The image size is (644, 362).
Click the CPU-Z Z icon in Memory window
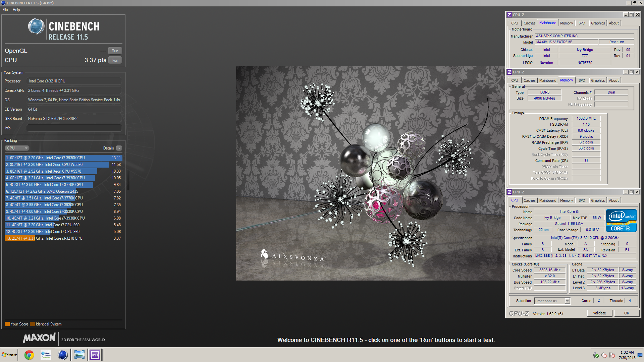point(509,72)
